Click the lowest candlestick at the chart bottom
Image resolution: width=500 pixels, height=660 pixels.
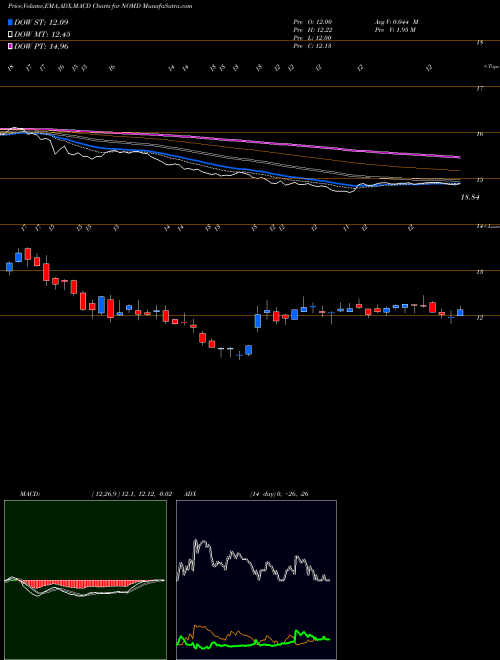(239, 356)
